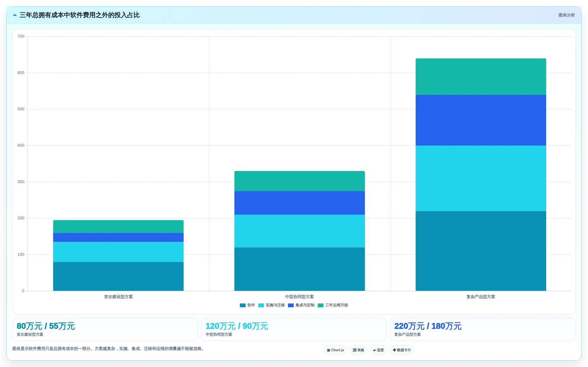588x367 pixels.
Task: Click the 复杂产品型方案 x-axis label
Action: [481, 297]
